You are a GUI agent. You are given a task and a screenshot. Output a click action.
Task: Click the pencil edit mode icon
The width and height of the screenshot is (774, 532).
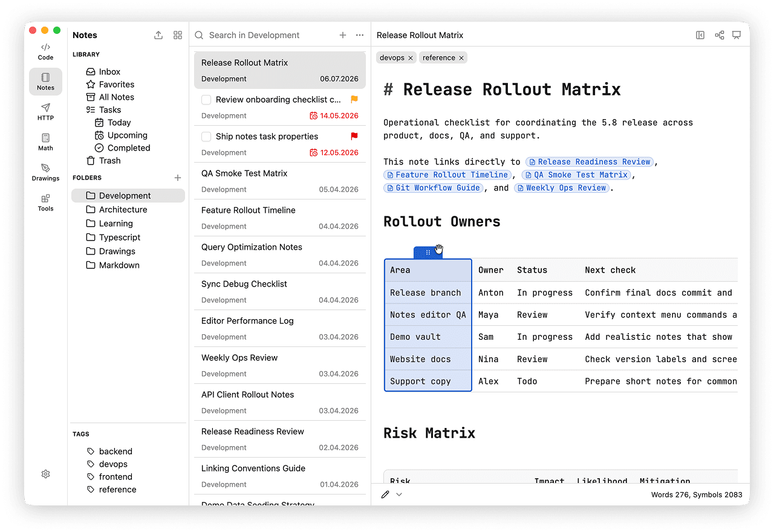click(x=385, y=495)
